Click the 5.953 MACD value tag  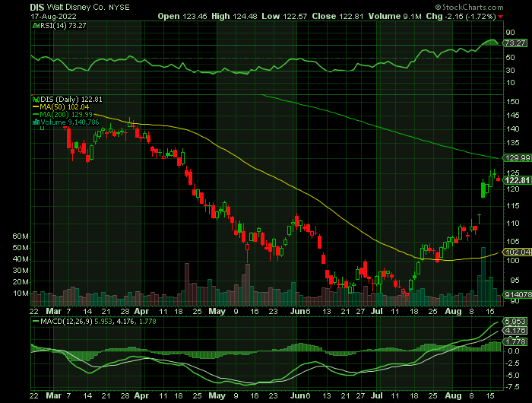pyautogui.click(x=516, y=321)
